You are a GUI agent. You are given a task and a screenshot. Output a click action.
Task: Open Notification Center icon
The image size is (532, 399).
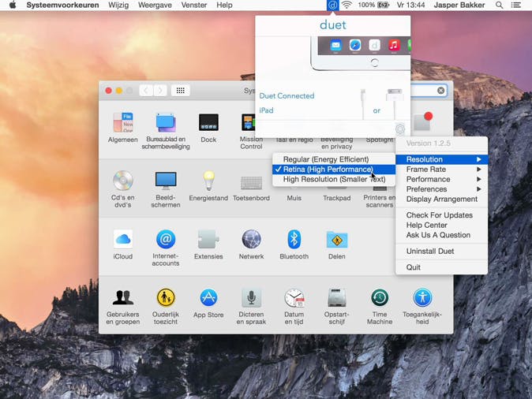click(x=516, y=5)
